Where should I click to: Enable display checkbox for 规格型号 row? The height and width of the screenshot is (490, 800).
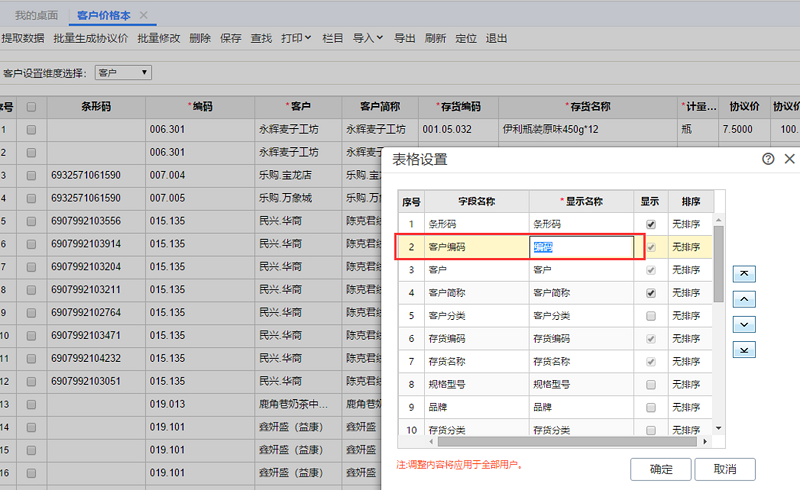pos(651,384)
